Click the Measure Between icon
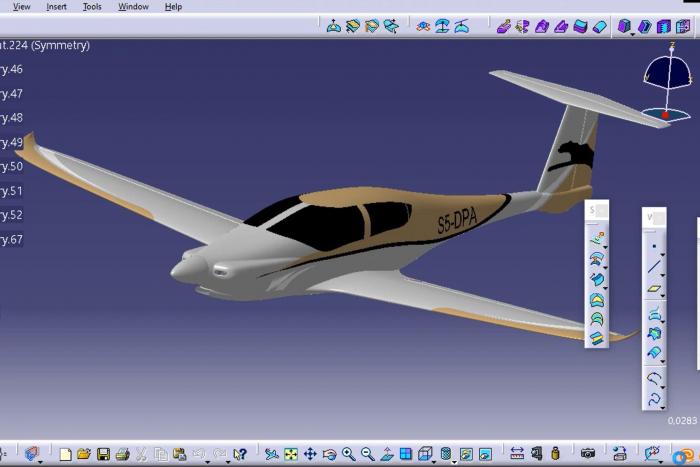This screenshot has height=467, width=700. [x=517, y=454]
